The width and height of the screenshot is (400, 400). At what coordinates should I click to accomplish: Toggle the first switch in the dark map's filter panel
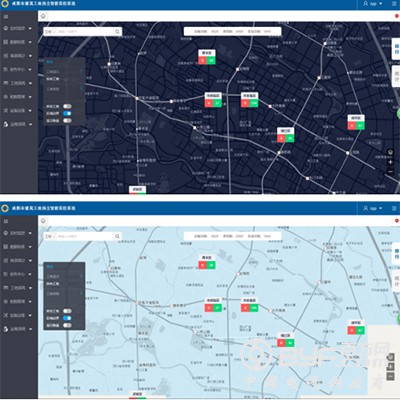(67, 106)
